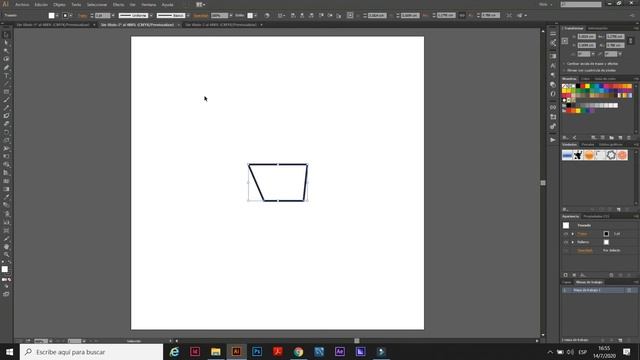Select the Eyedropper tool
Screen dimensions: 640x360
6,197
